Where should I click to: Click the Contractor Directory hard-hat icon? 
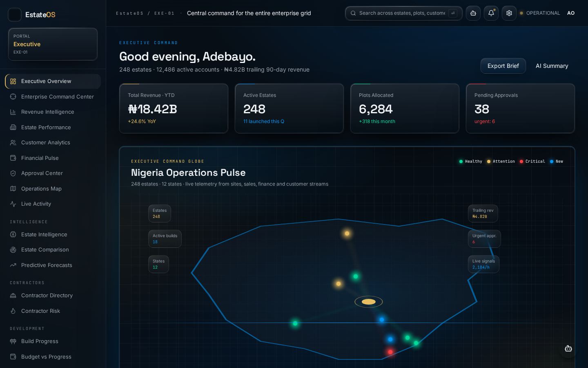pyautogui.click(x=13, y=296)
